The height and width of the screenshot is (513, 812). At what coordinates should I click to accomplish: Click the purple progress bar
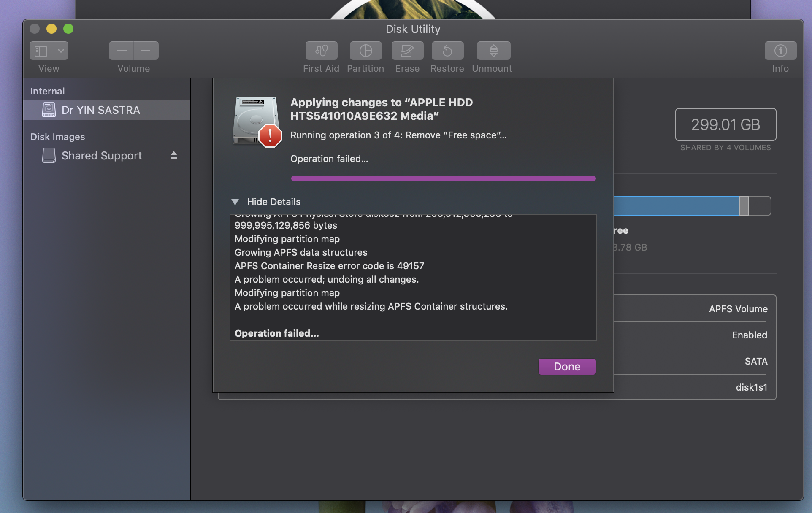tap(443, 178)
